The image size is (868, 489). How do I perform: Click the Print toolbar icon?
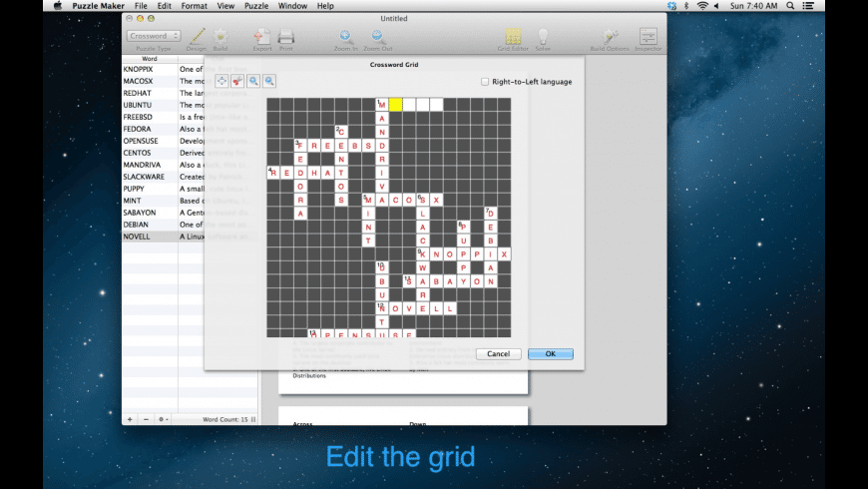pyautogui.click(x=285, y=37)
